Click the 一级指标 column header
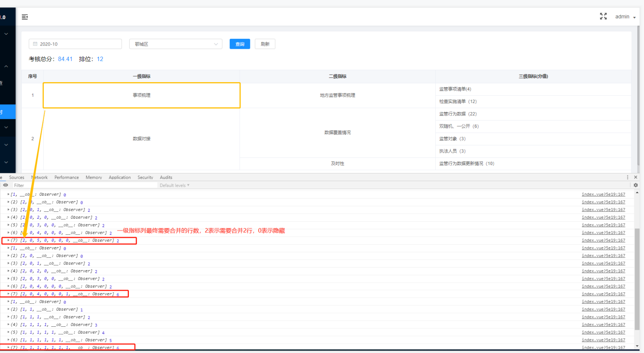644x353 pixels. coord(141,76)
